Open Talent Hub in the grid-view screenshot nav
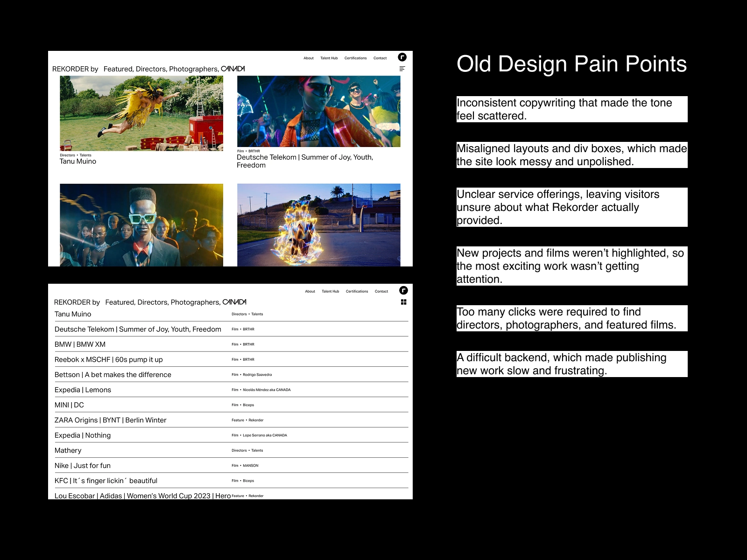The image size is (747, 560). click(329, 58)
